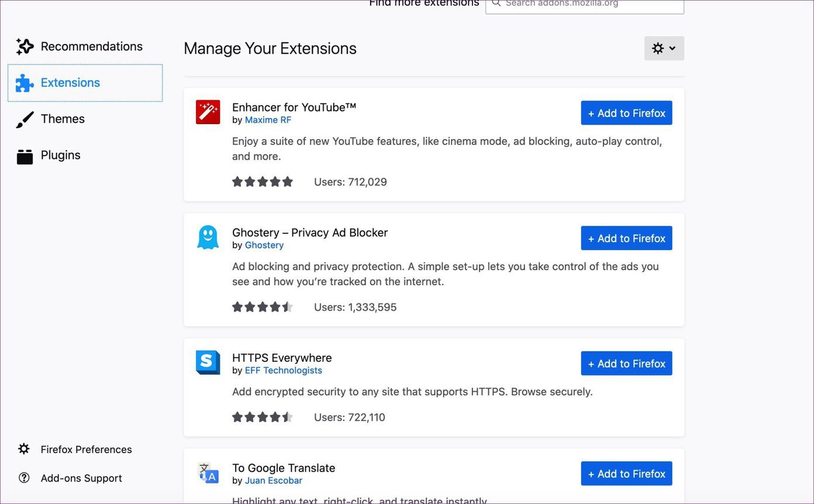Click the To Google Translate icon
Viewport: 814px width, 504px height.
208,473
